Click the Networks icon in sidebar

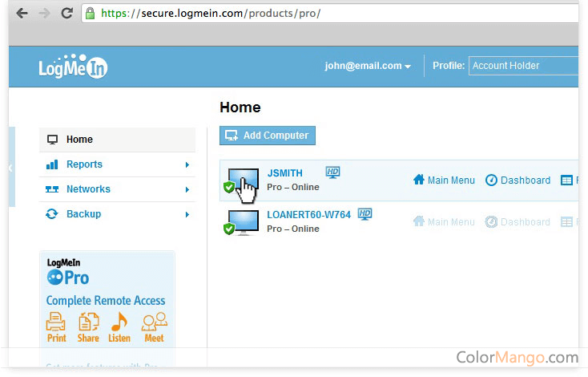[x=52, y=189]
